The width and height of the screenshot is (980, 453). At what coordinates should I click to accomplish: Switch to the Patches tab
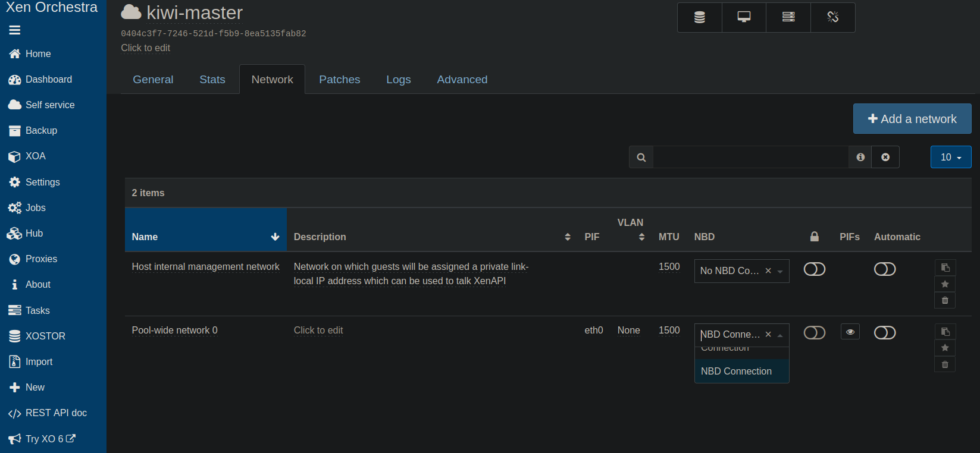[340, 80]
